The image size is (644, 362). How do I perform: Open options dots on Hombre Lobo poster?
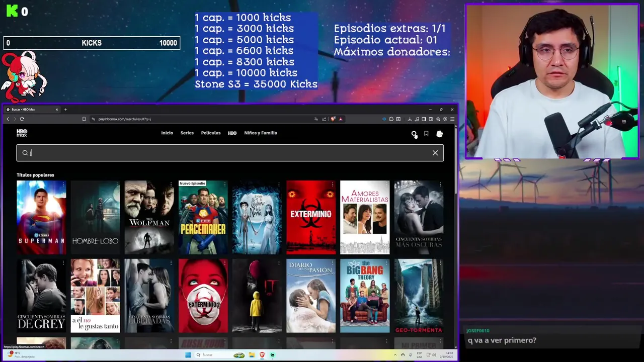pos(117,185)
